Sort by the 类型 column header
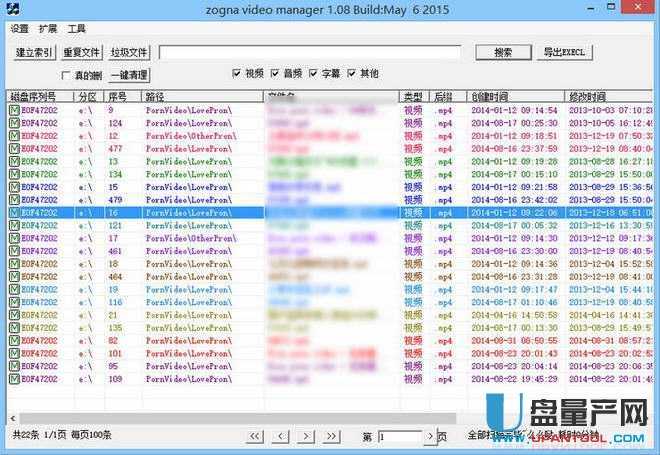This screenshot has width=660, height=455. tap(414, 97)
